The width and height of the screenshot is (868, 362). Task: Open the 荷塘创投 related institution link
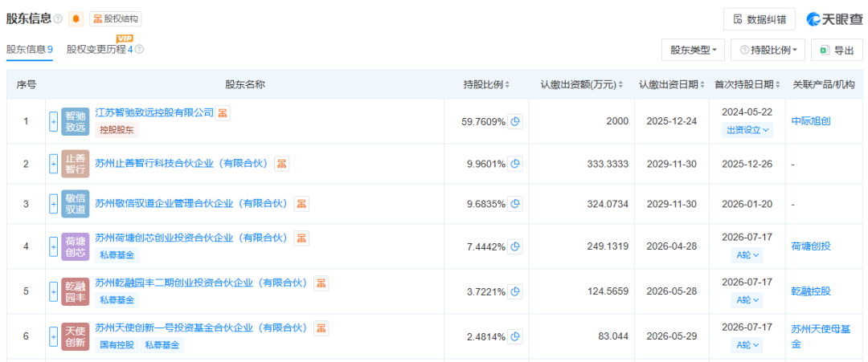(x=811, y=246)
